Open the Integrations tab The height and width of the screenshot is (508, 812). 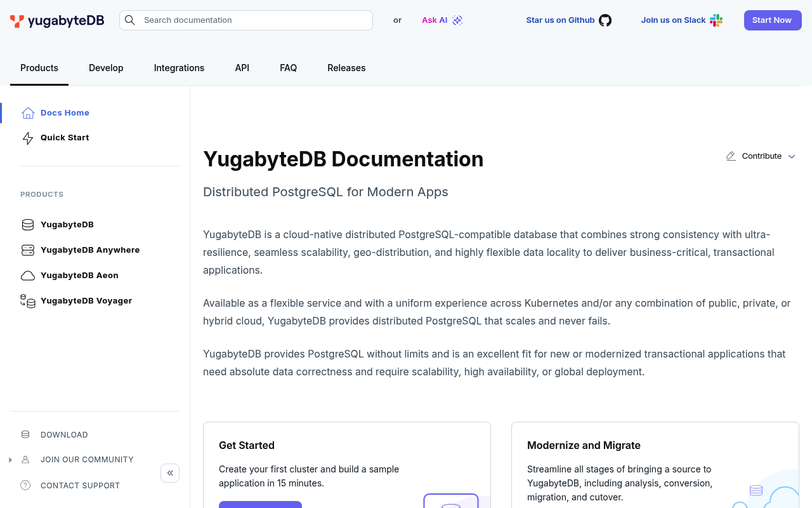(179, 68)
